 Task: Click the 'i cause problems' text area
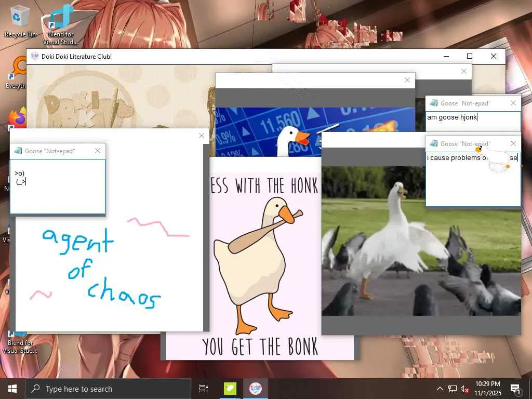[x=473, y=179]
